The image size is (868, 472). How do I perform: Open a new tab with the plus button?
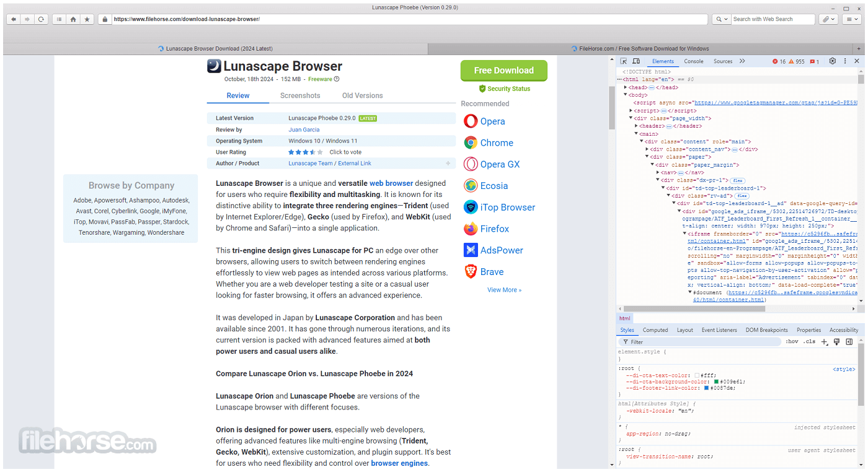coord(859,48)
